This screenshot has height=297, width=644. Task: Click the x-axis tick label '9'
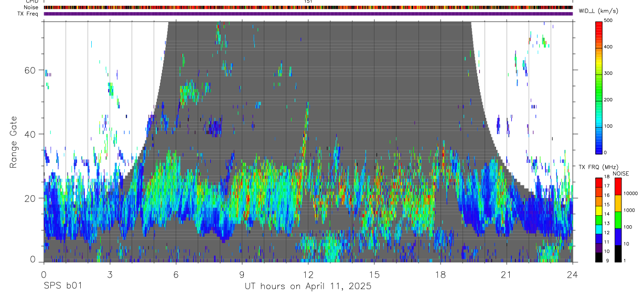pos(242,274)
